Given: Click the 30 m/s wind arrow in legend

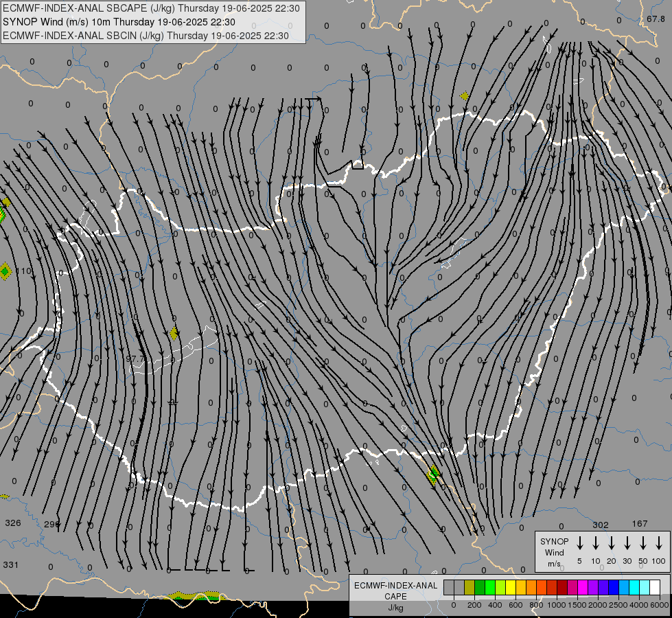Looking at the screenshot, I should [627, 542].
